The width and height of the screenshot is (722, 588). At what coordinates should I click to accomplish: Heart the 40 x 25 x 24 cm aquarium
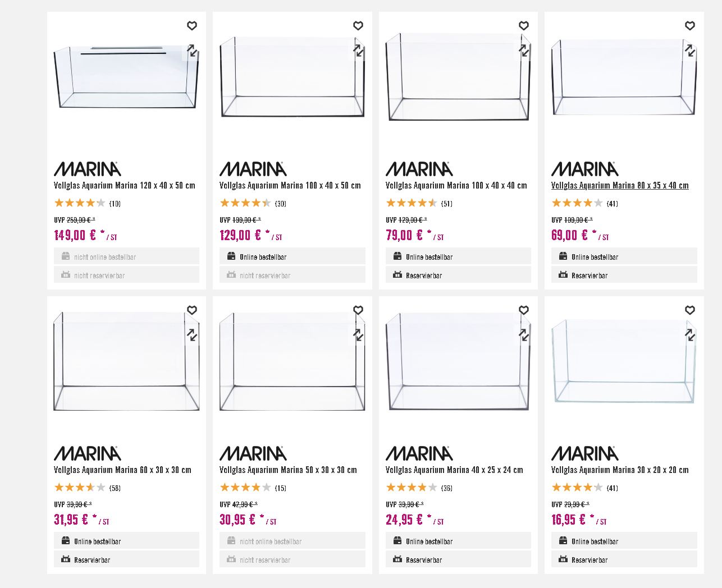tap(524, 310)
